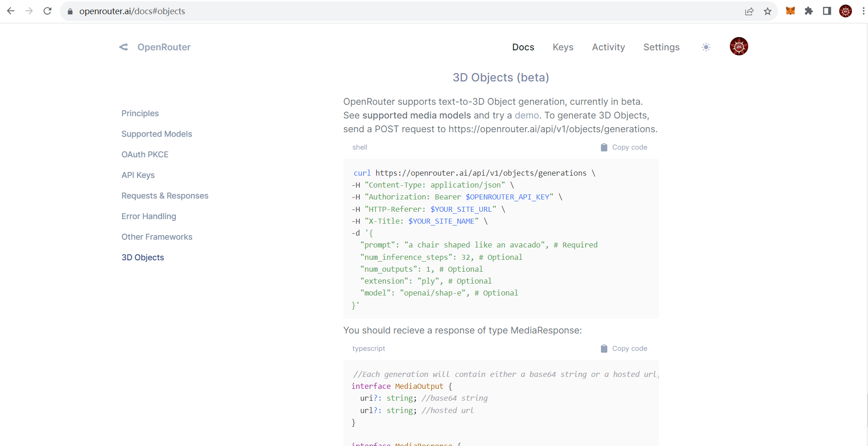Open the Activity nav item
Screen dimensions: 868x446
[608, 47]
